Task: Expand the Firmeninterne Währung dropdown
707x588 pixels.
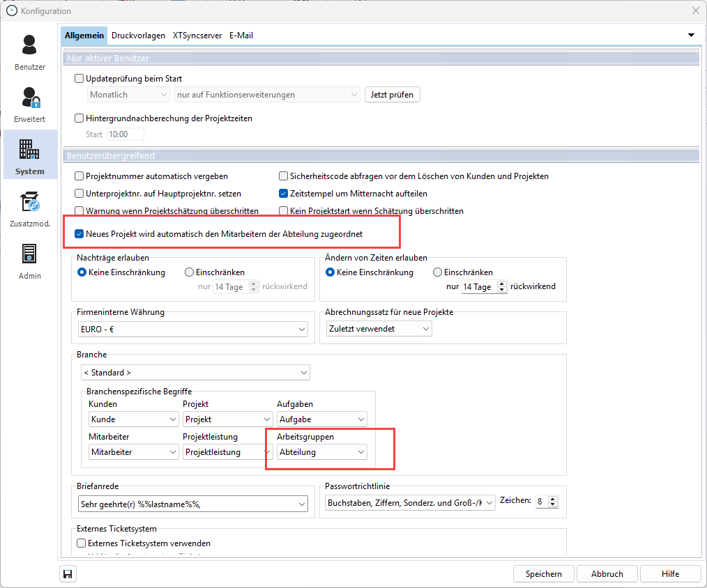Action: [302, 329]
